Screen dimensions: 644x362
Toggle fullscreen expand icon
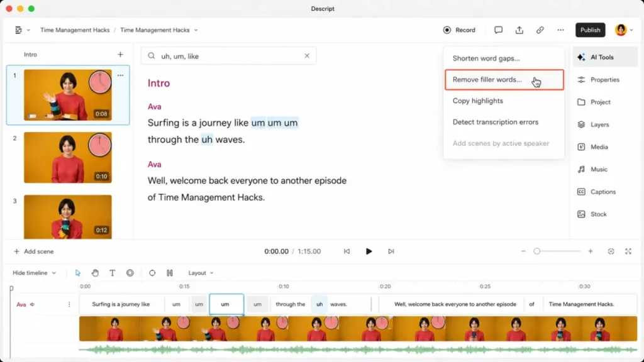click(628, 251)
